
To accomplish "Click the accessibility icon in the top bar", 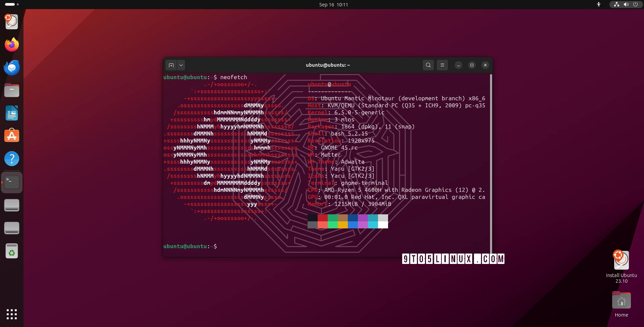I will pyautogui.click(x=599, y=4).
